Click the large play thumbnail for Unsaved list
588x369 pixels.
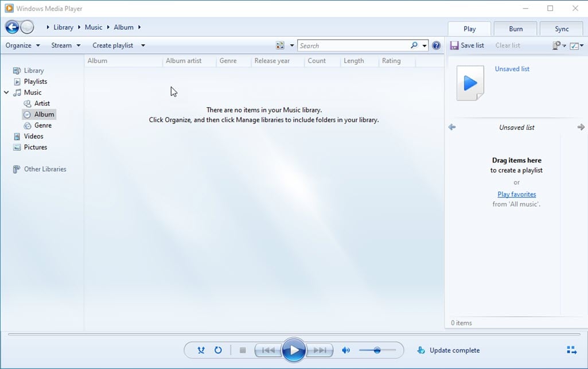(x=470, y=83)
